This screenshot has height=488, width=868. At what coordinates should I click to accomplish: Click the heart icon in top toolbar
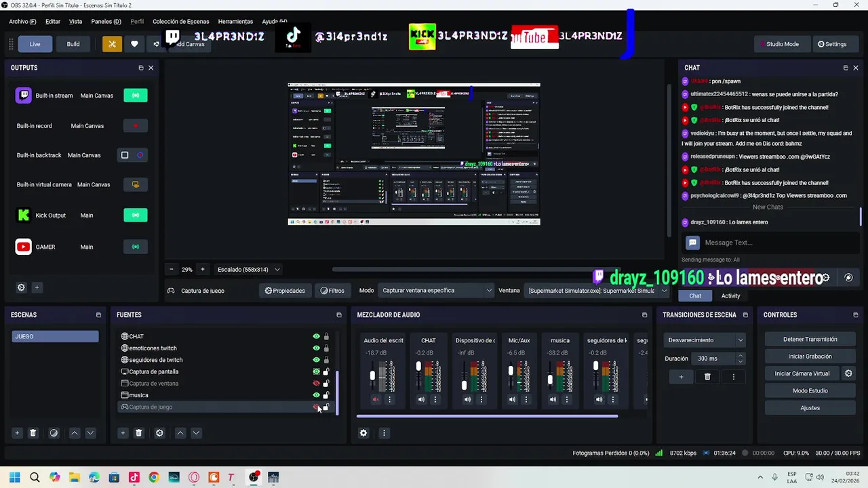point(134,44)
